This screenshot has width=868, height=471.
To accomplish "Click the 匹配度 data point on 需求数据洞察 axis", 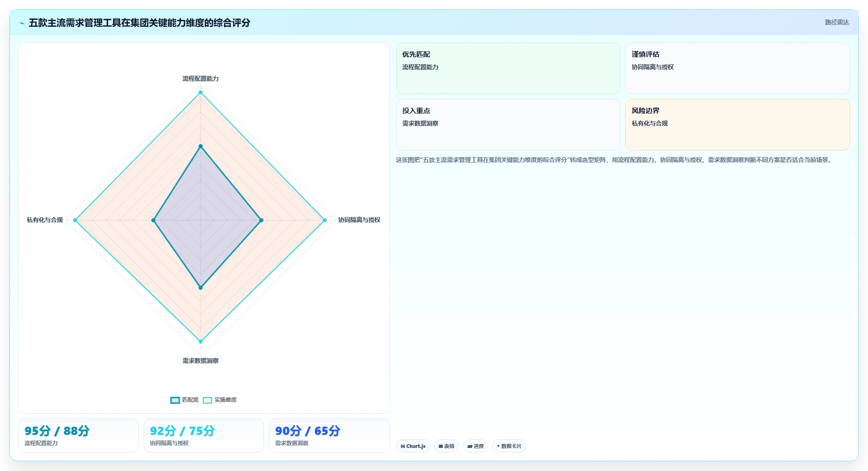I will tap(200, 288).
